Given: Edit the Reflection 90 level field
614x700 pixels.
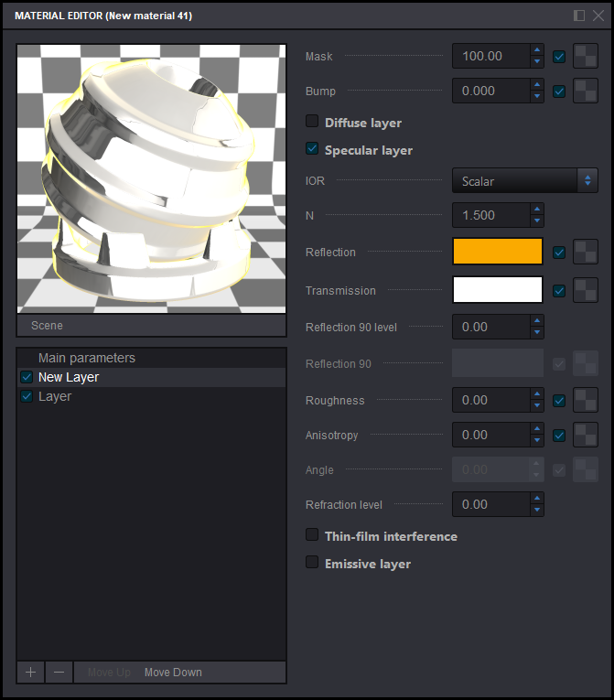Looking at the screenshot, I should (491, 327).
